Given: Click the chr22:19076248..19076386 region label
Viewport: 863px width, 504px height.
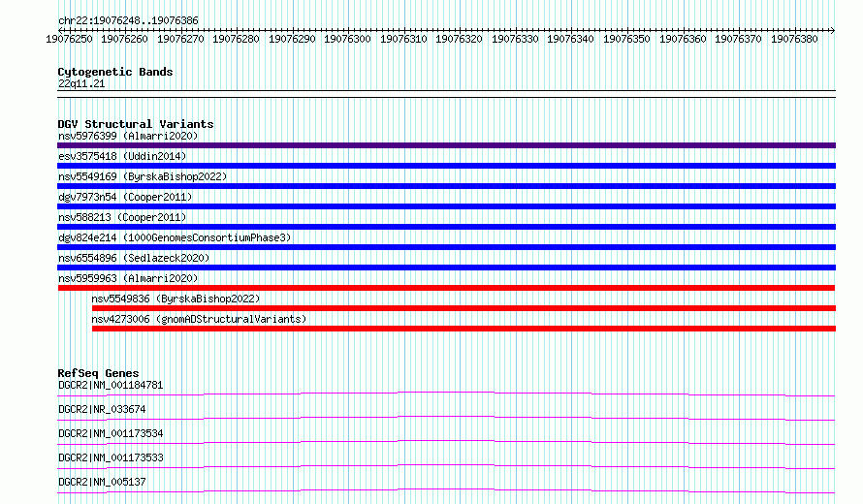Looking at the screenshot, I should click(x=128, y=20).
